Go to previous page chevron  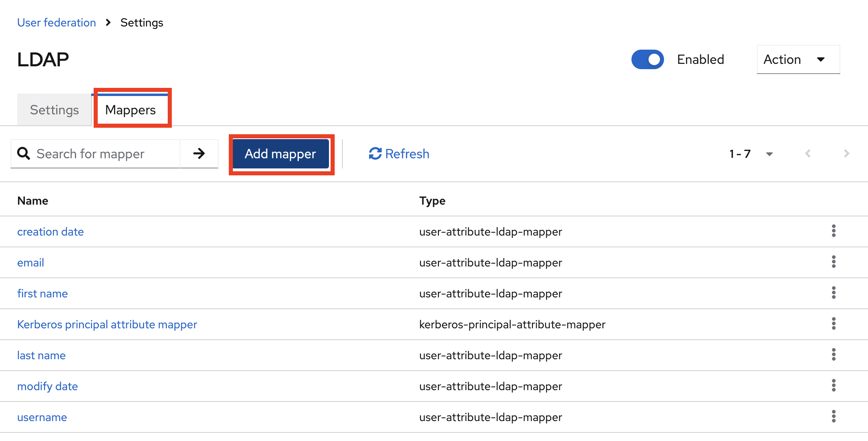pyautogui.click(x=808, y=154)
